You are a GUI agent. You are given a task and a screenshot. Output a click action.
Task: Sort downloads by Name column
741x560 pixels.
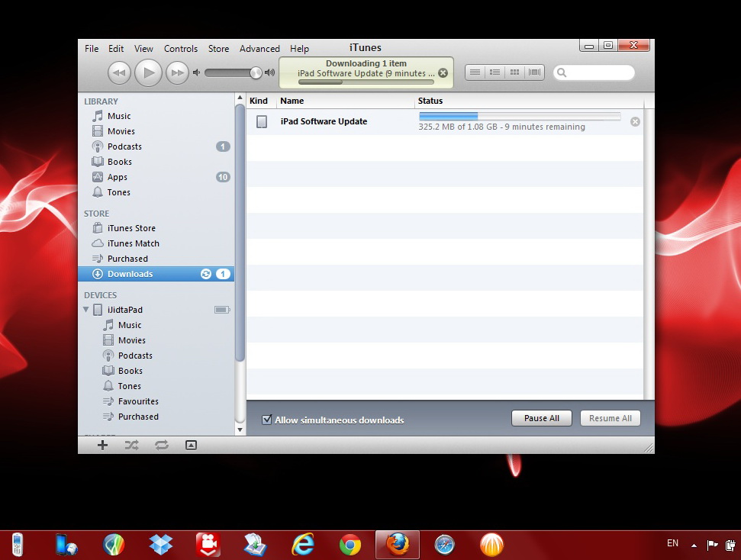tap(346, 101)
